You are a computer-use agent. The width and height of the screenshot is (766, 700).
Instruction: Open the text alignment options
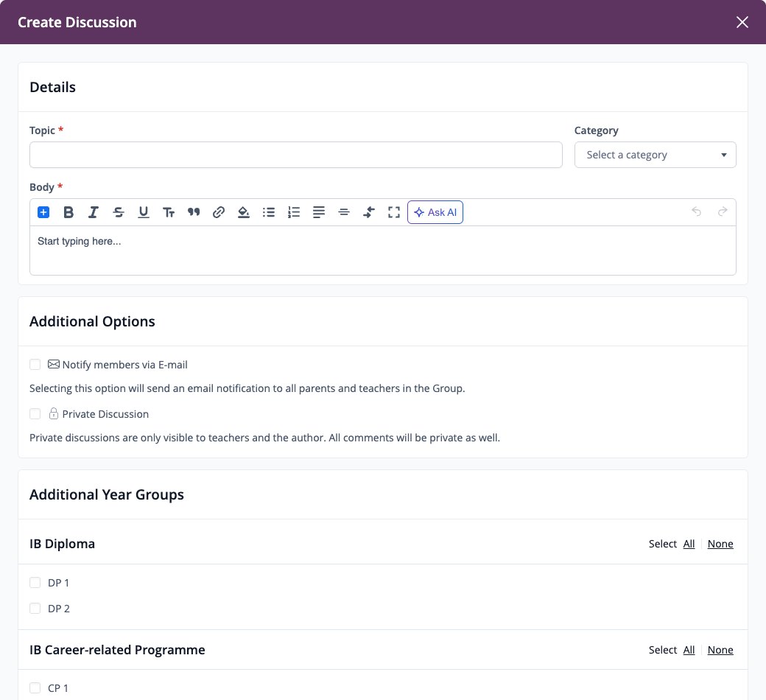[x=318, y=212]
